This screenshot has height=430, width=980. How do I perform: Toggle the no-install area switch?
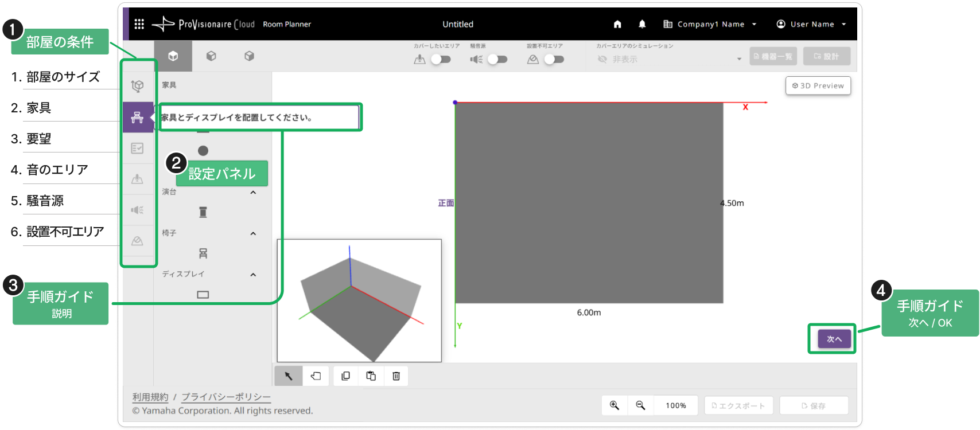(x=554, y=59)
